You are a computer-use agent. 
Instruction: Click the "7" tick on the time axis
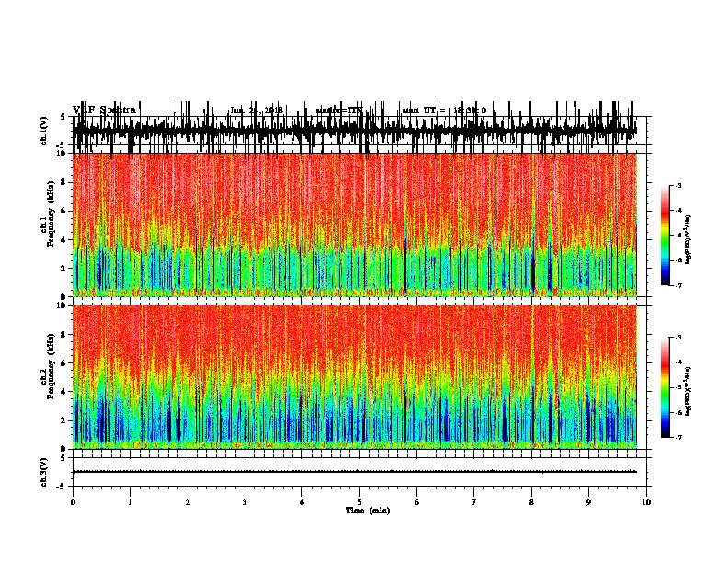tap(474, 502)
